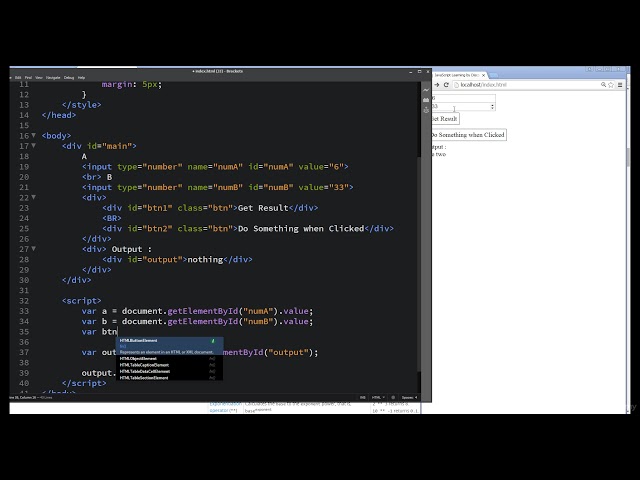Click the text 'btn' on line 35
Screen dimensions: 640x480
coord(109,332)
